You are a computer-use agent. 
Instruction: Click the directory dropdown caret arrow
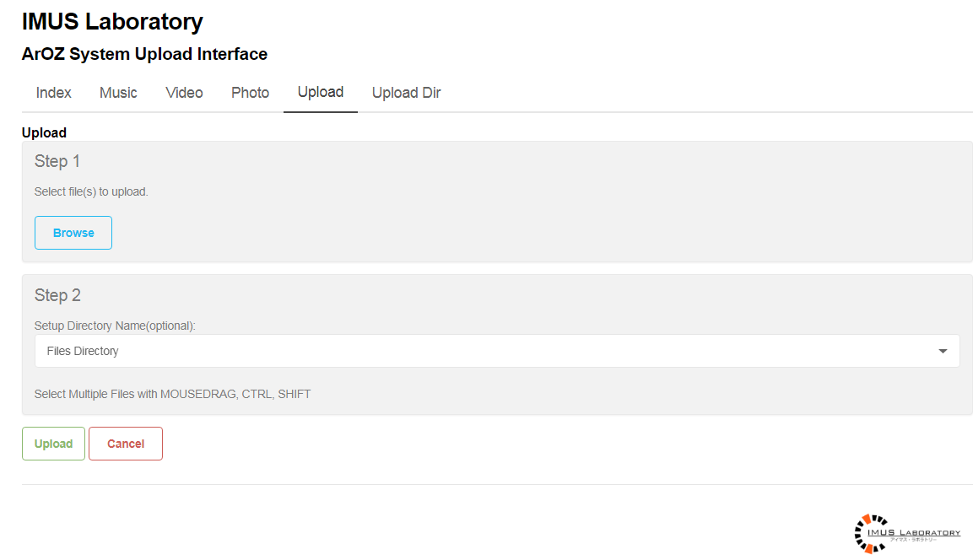[943, 352]
